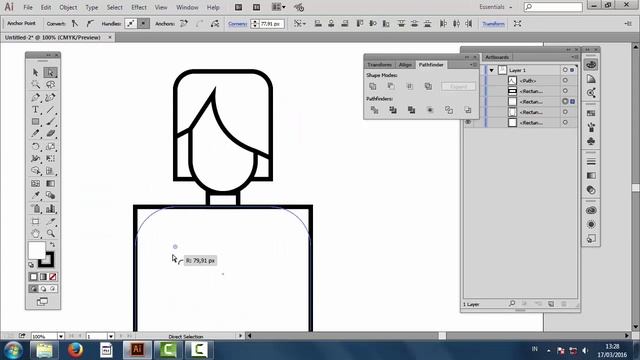Select the Column Graph tool
The width and height of the screenshot is (640, 360).
[50, 209]
